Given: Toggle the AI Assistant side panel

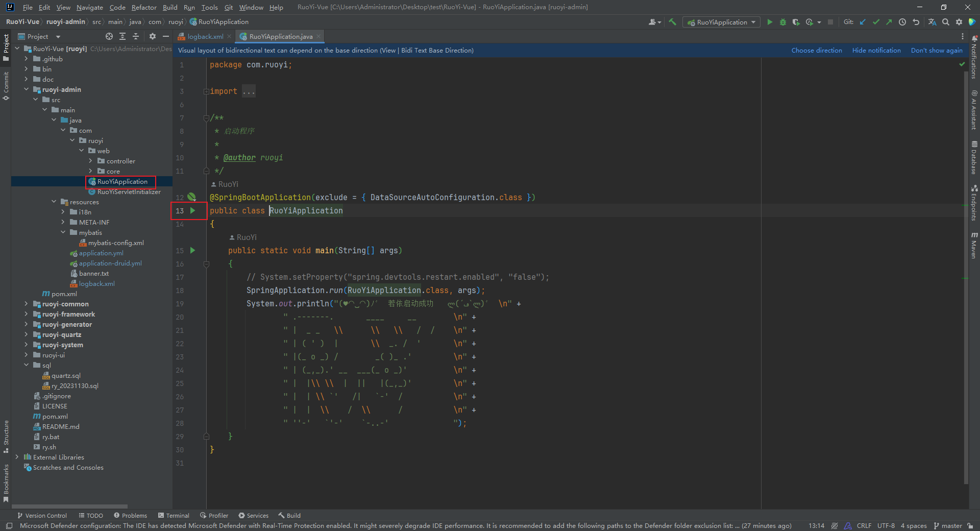Looking at the screenshot, I should pyautogui.click(x=974, y=110).
